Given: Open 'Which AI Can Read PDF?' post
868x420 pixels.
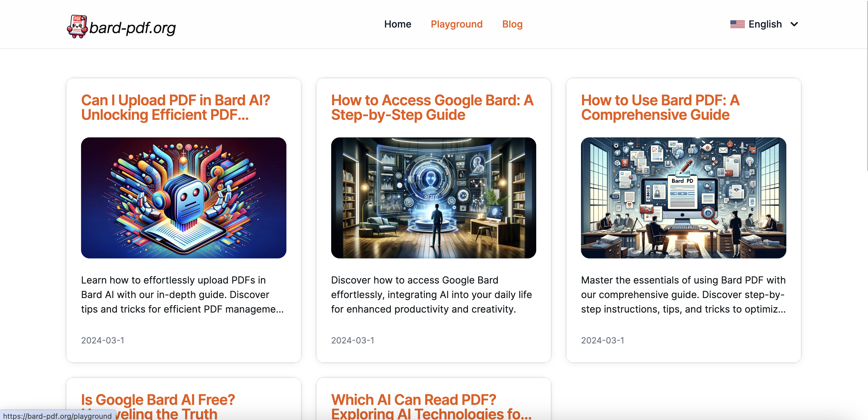Looking at the screenshot, I should point(414,400).
